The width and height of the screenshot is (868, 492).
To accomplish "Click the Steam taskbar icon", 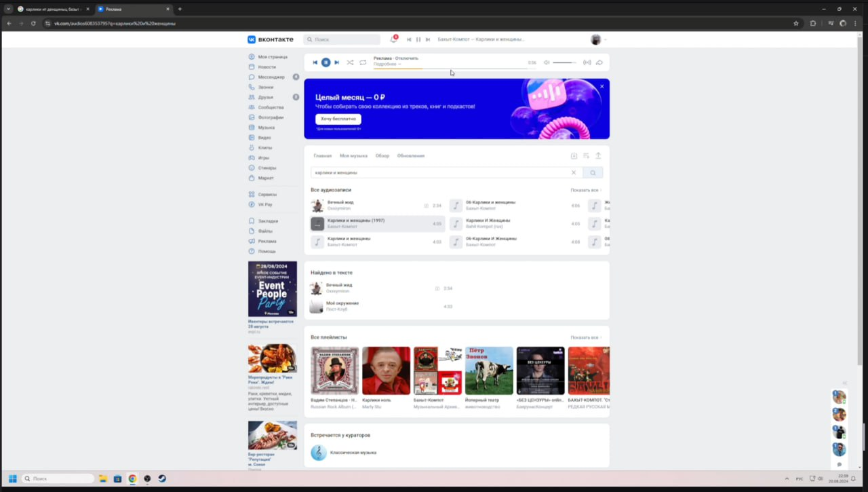I will 162,478.
